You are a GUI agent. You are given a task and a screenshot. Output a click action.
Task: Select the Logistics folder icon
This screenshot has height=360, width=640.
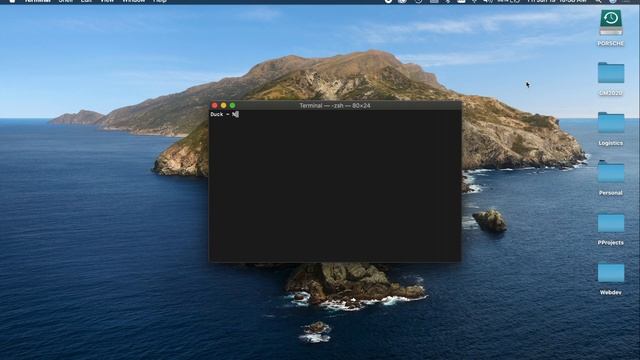coord(611,122)
